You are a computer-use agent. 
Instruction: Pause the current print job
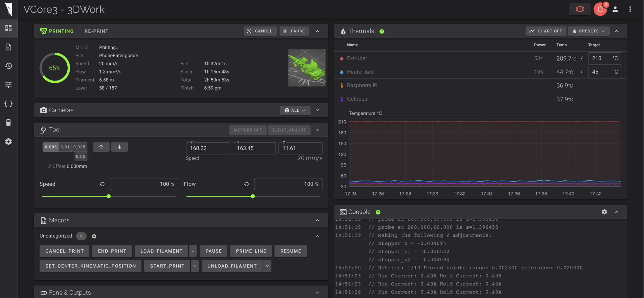click(x=294, y=31)
